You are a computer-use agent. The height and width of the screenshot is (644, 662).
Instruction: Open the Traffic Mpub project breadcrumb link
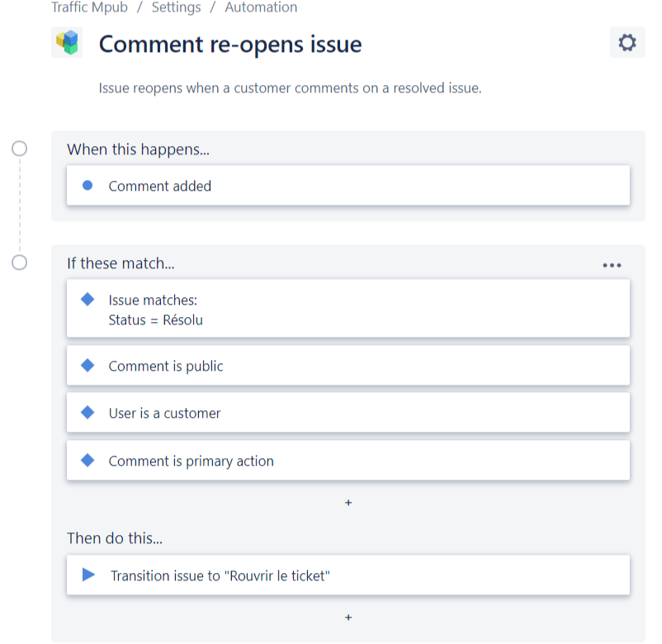(89, 7)
